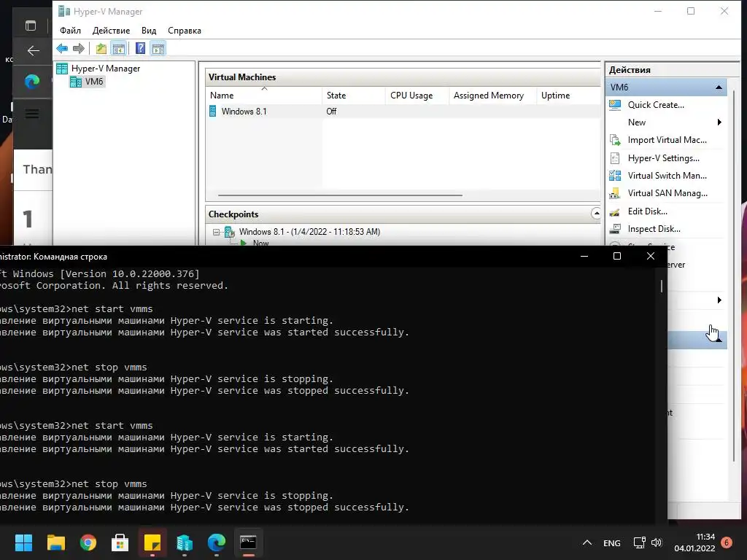Open the Windows Start menu
Viewport: 747px width, 560px height.
coord(23,542)
